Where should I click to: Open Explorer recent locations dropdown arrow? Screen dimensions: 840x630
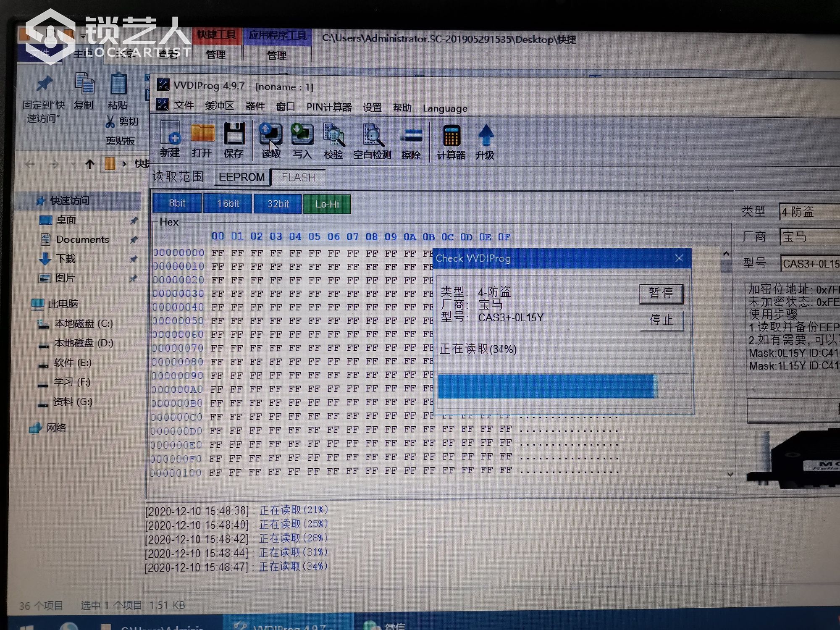(x=73, y=164)
